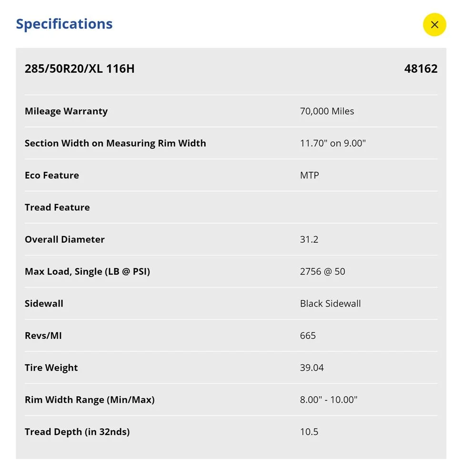Click the Revs/MI label
462x476 pixels.
[x=43, y=336]
